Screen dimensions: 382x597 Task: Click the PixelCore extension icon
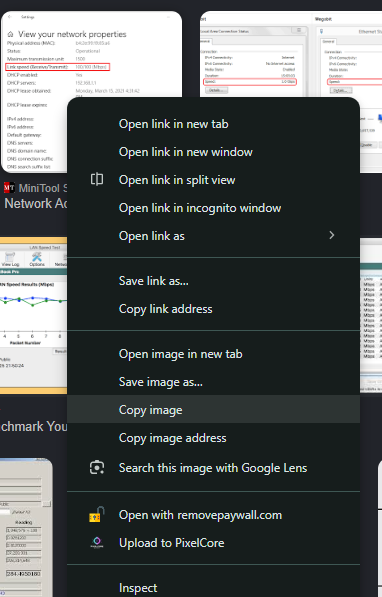(97, 543)
